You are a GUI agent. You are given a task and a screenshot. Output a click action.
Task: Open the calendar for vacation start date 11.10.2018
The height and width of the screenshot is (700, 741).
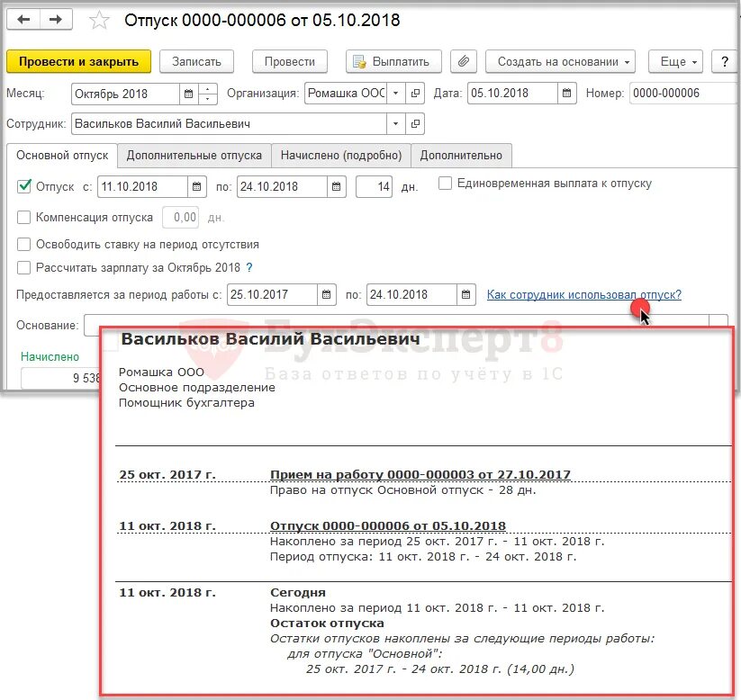(194, 185)
